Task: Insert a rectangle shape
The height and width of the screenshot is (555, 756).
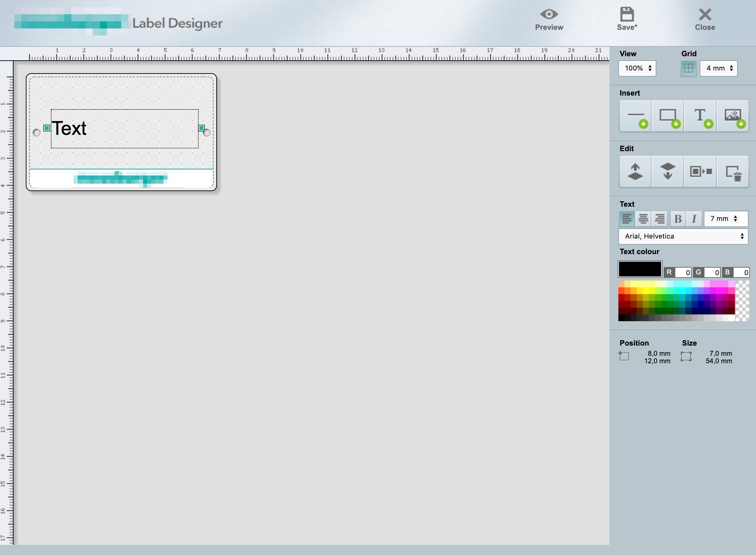Action: 668,116
